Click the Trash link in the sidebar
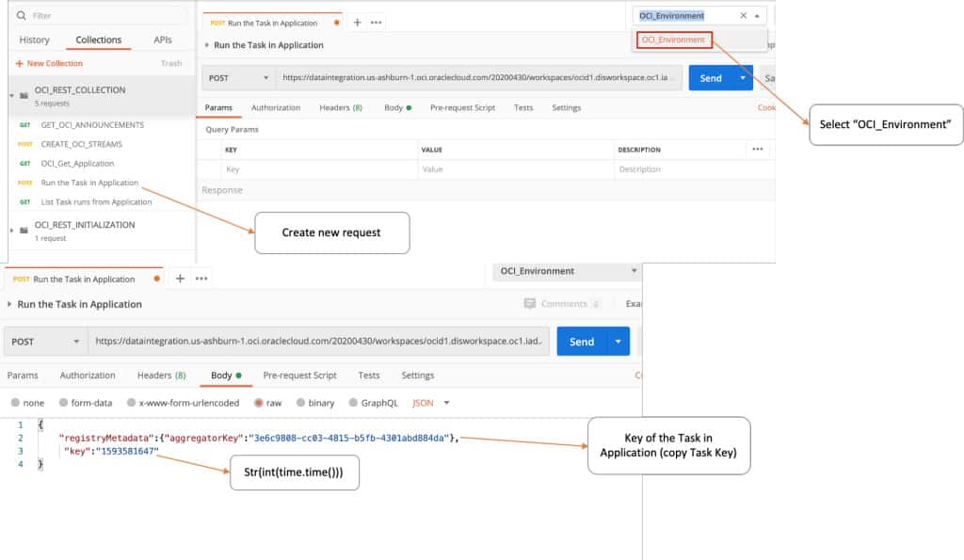 click(171, 64)
